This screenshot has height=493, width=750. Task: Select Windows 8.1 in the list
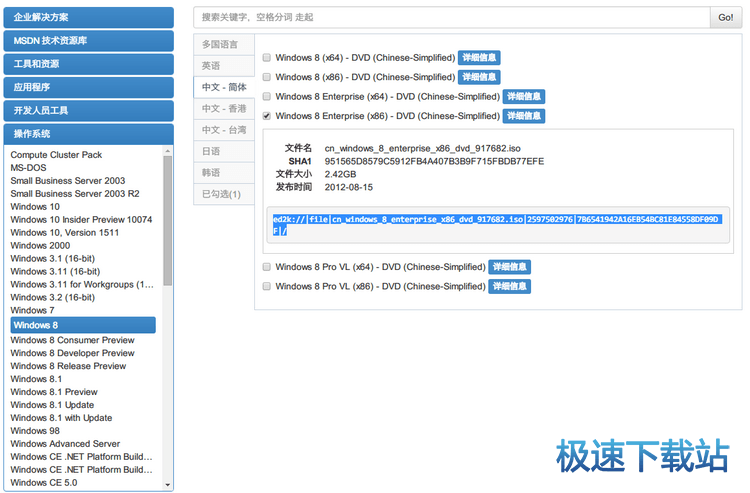point(36,379)
